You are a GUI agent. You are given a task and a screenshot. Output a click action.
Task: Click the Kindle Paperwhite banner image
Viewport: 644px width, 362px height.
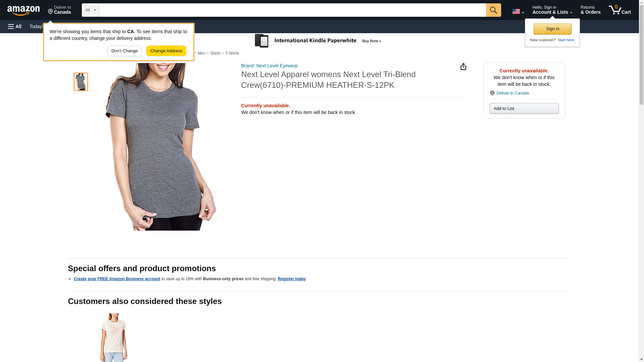[x=319, y=41]
